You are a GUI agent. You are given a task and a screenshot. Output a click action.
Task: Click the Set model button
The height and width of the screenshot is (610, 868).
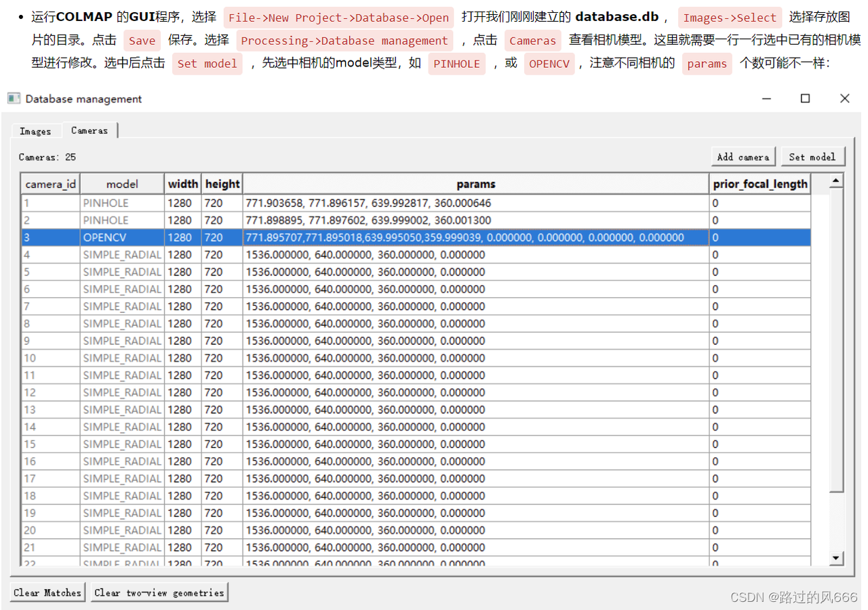(x=812, y=157)
